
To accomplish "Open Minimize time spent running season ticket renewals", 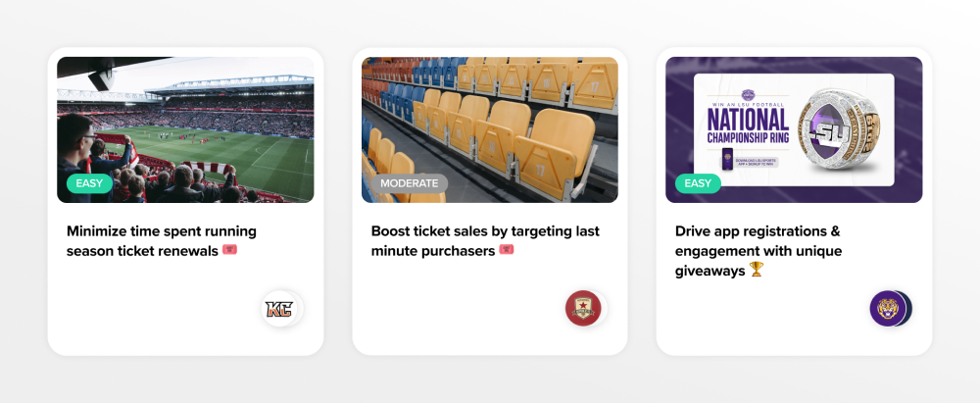I will coord(162,241).
